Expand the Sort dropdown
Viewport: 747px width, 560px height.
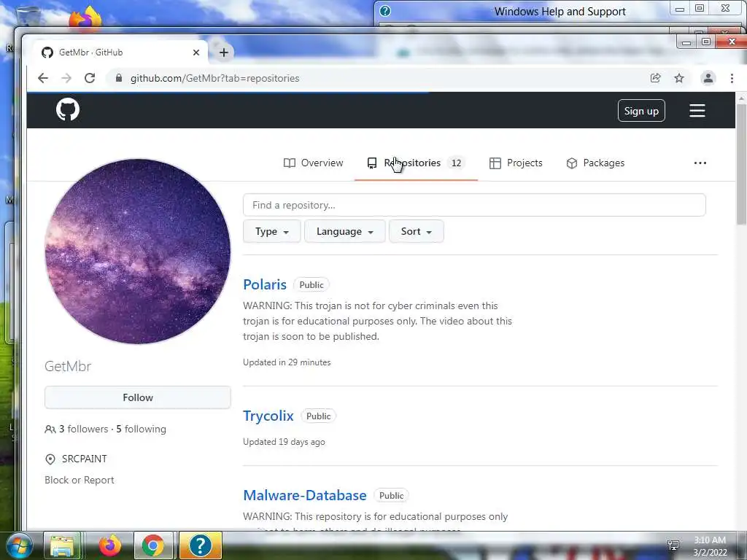pyautogui.click(x=417, y=231)
